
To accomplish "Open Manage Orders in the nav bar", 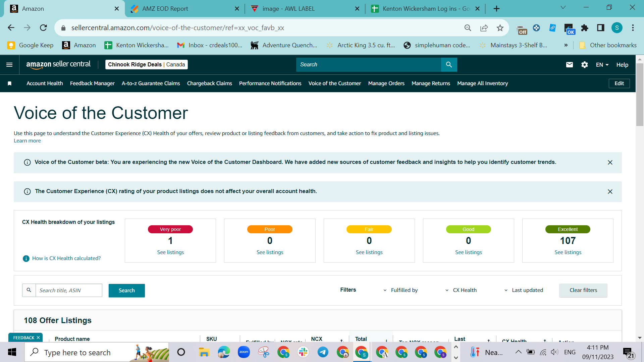I will point(386,83).
